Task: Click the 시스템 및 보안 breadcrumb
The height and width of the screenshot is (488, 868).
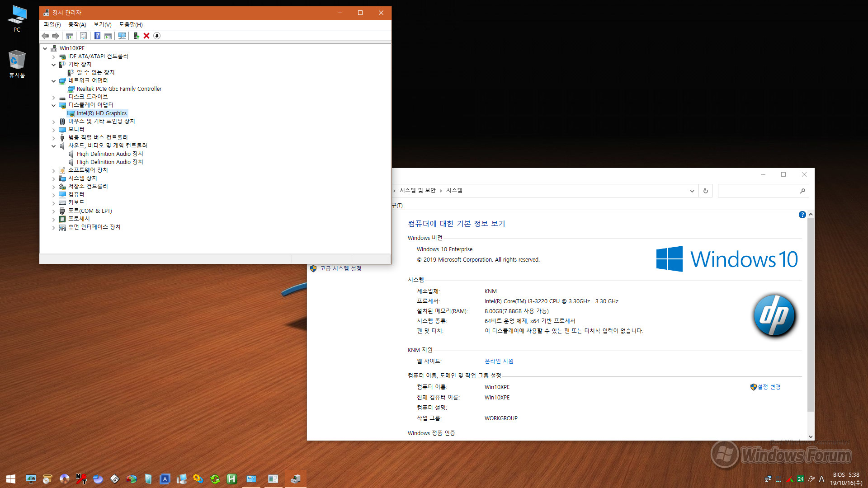Action: pos(417,190)
